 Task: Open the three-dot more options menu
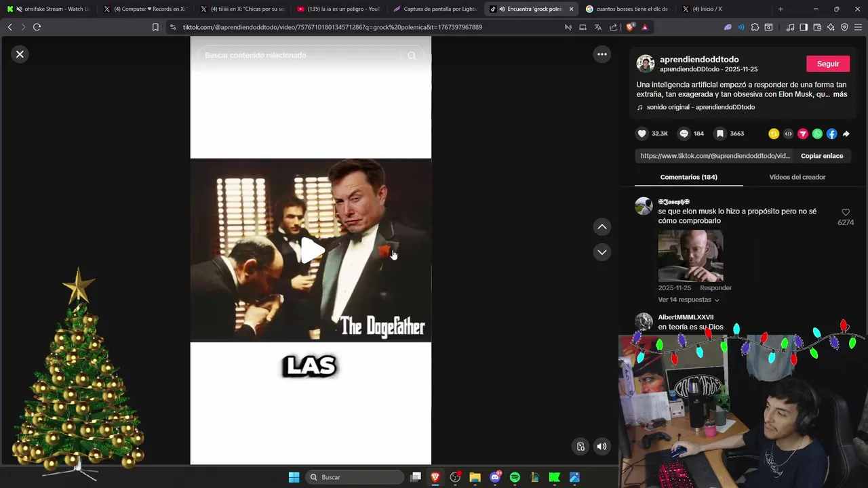click(x=601, y=54)
